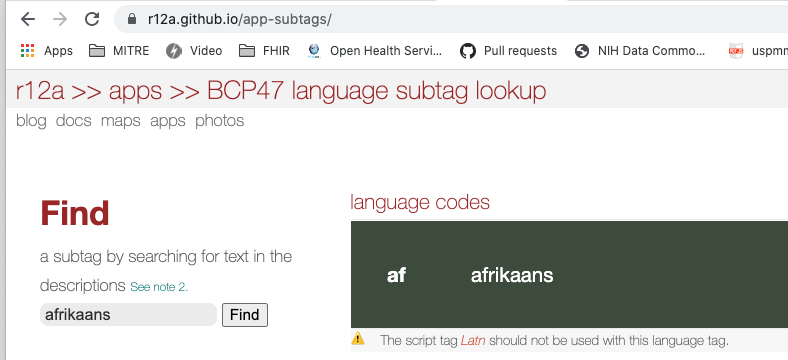Reload the page with refresh icon
Image resolution: width=788 pixels, height=360 pixels.
pos(91,20)
